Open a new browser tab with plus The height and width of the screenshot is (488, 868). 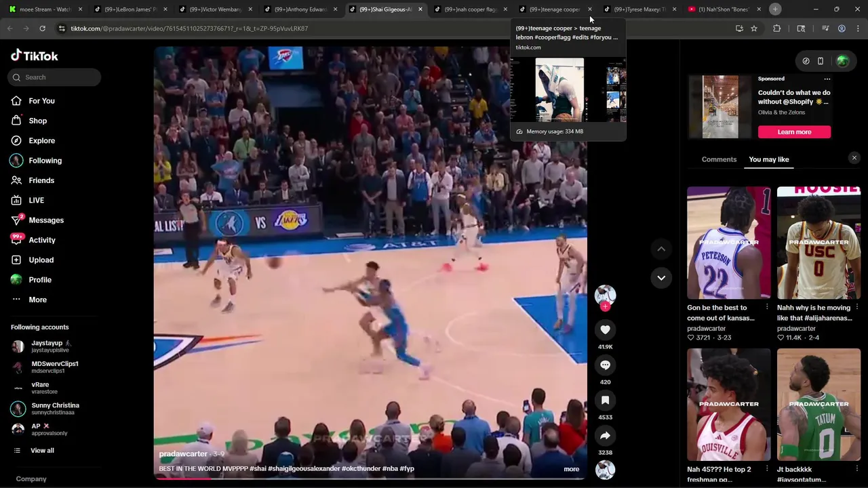(x=775, y=9)
